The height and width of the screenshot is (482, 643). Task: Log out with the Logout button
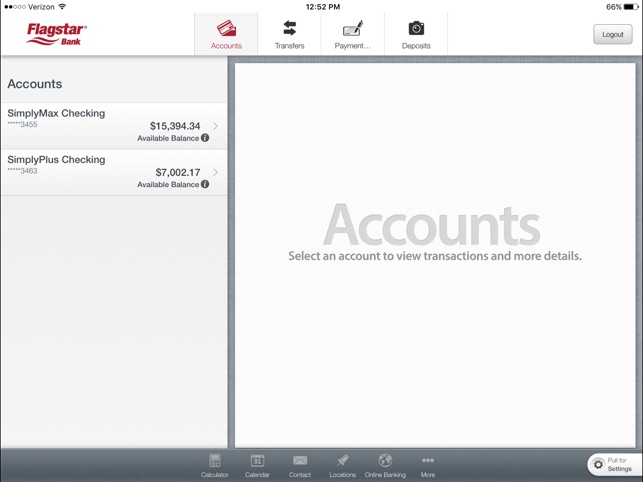[x=613, y=34]
